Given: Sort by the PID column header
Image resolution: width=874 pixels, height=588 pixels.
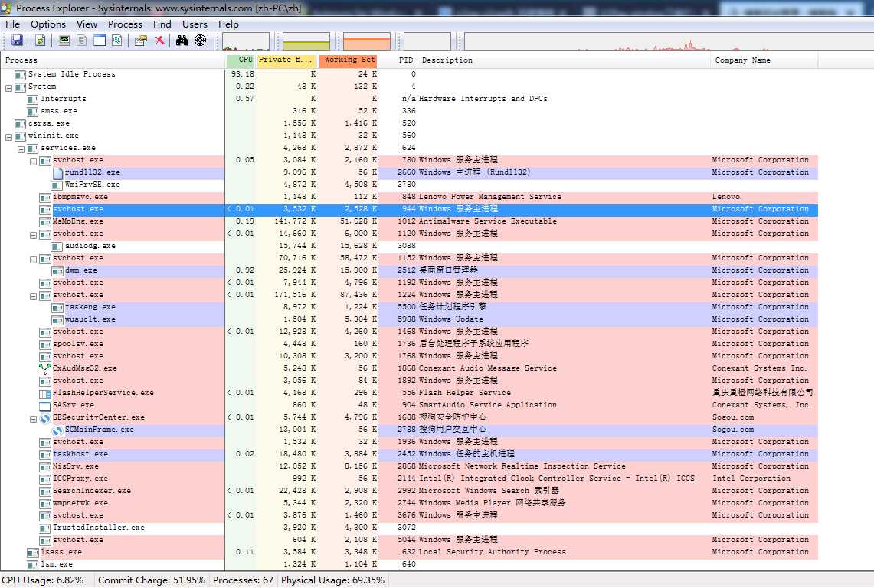Looking at the screenshot, I should click(x=397, y=60).
